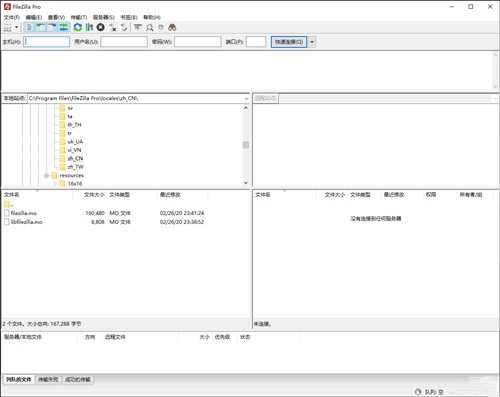The height and width of the screenshot is (397, 500).
Task: Select the vi_VN folder in tree
Action: 74,150
